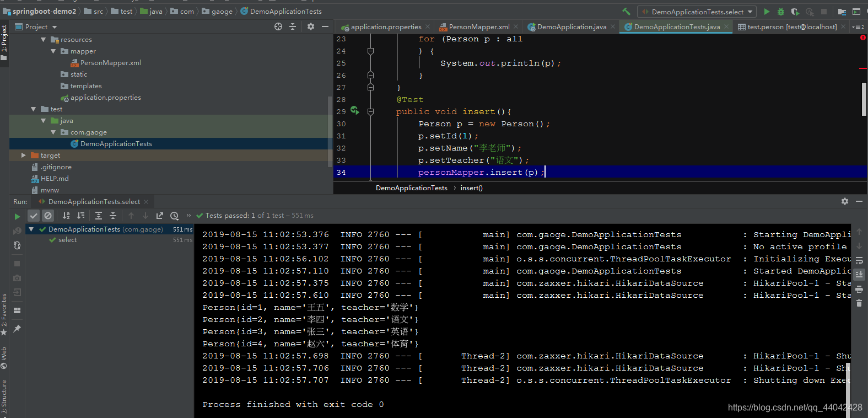
Task: Show more Run toolbar actions via chevrons
Action: (x=188, y=216)
